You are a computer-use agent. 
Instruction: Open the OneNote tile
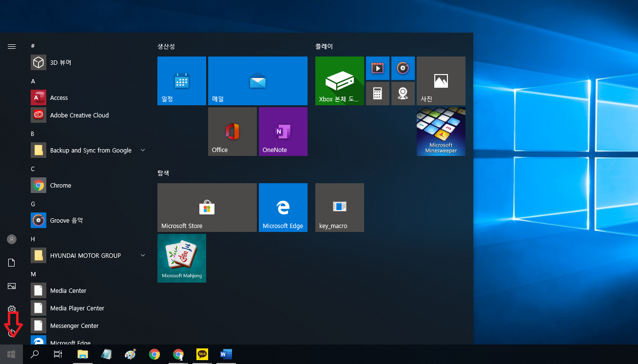tap(283, 132)
